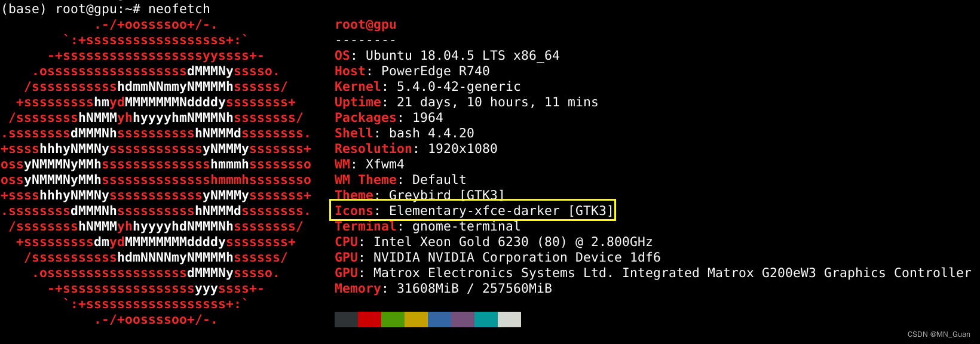Click the 'Memory' label in red
The width and height of the screenshot is (980, 344).
358,288
